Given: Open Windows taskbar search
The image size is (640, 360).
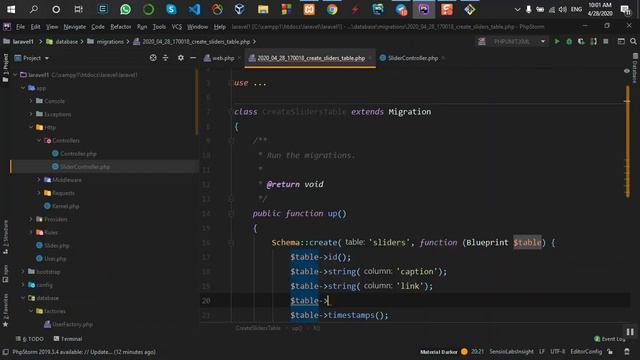Looking at the screenshot, I should (34, 9).
